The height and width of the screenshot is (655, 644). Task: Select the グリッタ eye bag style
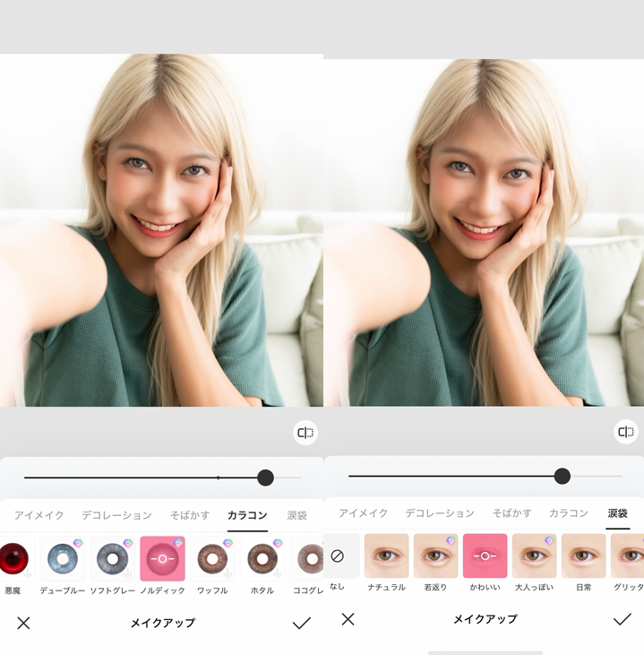tap(627, 556)
